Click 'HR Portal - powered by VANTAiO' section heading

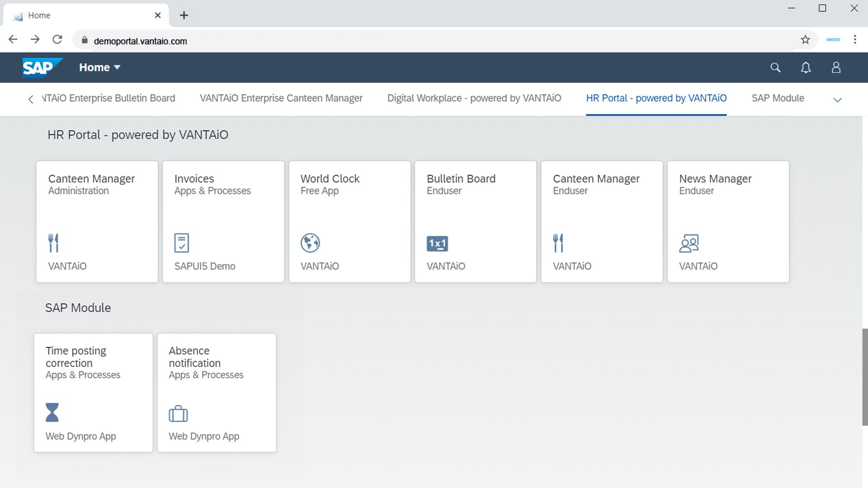click(x=138, y=135)
